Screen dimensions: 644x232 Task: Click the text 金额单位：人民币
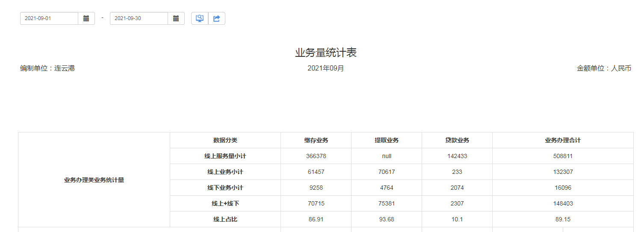pyautogui.click(x=604, y=68)
